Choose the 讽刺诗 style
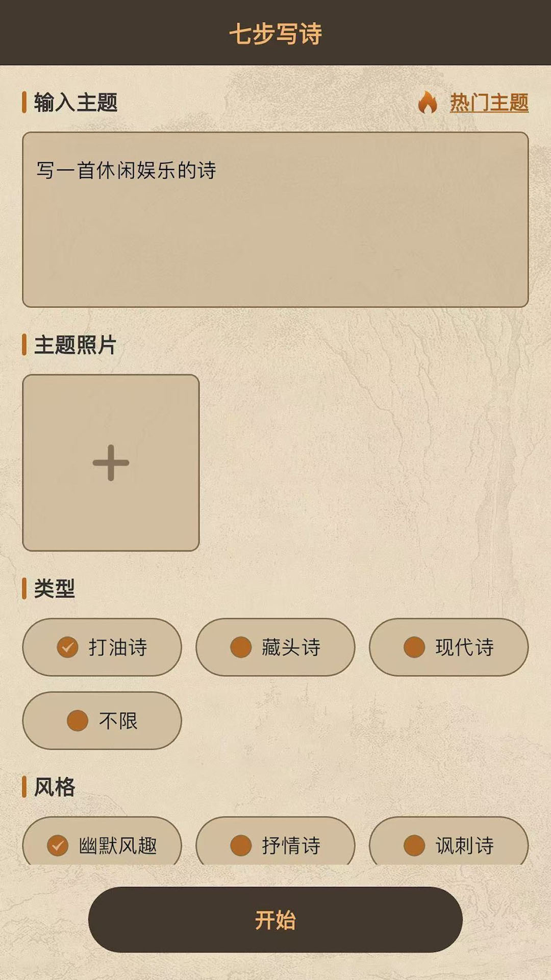 coord(449,845)
